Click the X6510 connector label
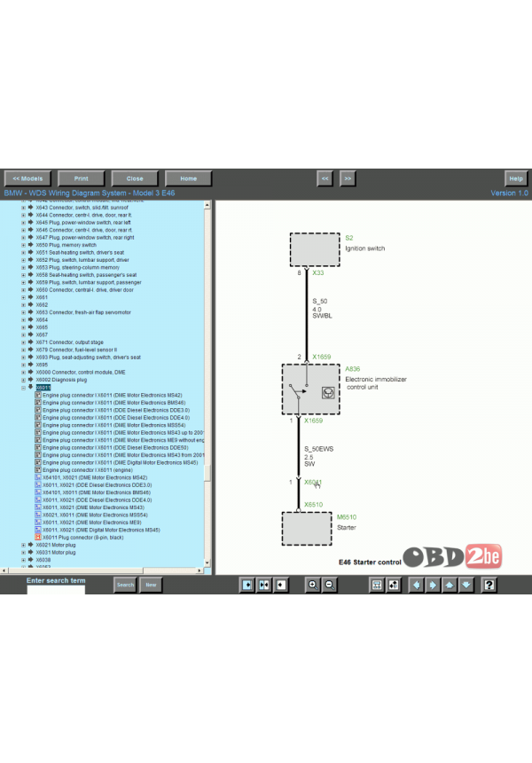Screen dimensions: 532x763 click(314, 504)
